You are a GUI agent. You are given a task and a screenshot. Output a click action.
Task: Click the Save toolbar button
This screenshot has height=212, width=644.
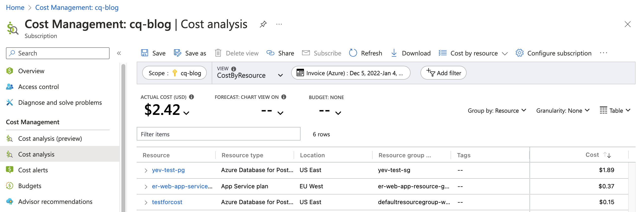pyautogui.click(x=153, y=53)
